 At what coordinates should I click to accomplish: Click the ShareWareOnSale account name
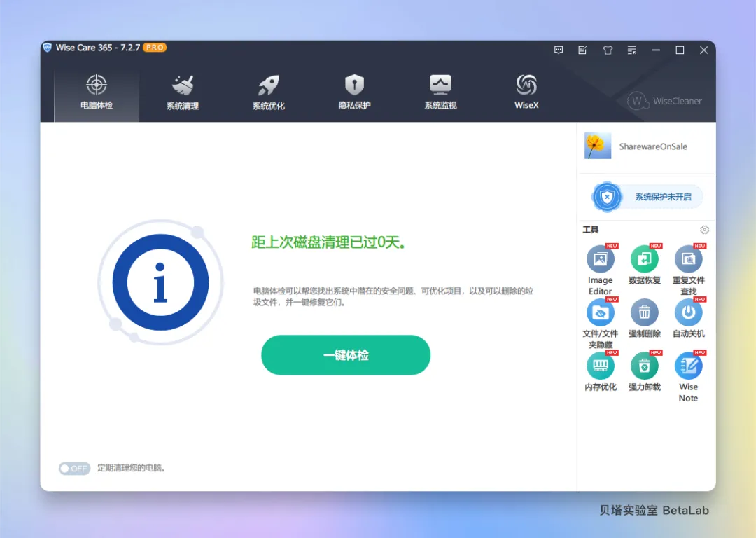[653, 146]
